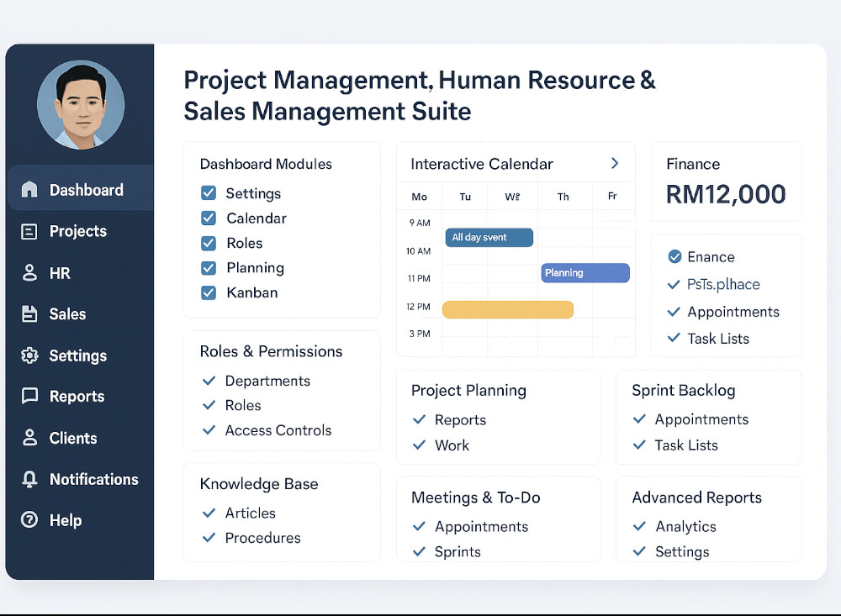Open Analytics under Advanced Reports
This screenshot has width=841, height=616.
coord(686,526)
